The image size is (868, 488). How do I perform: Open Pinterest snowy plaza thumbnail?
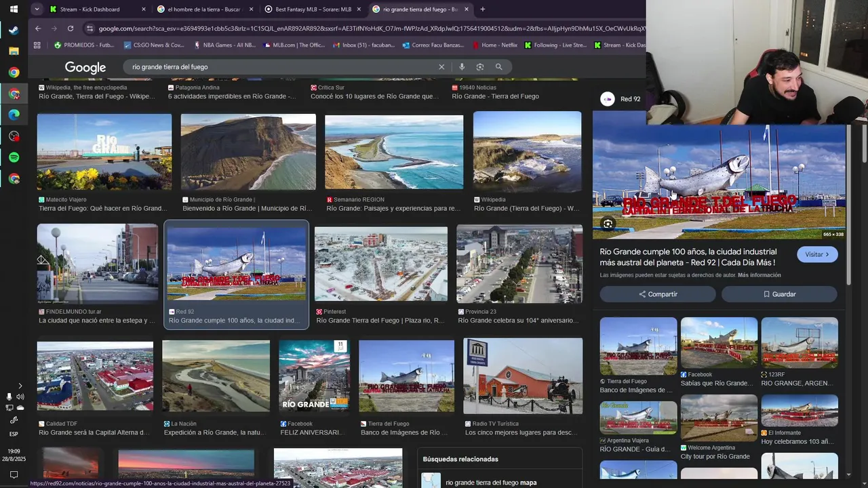pyautogui.click(x=381, y=264)
